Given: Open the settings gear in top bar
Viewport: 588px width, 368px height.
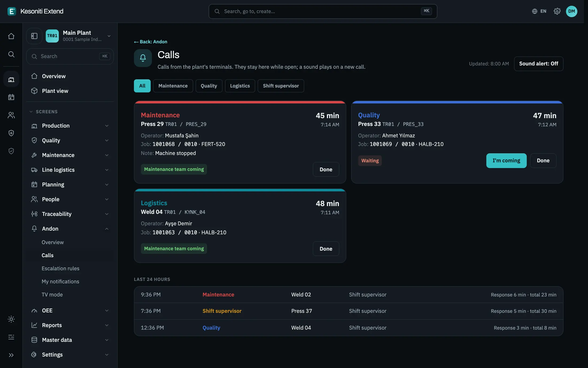Looking at the screenshot, I should pyautogui.click(x=557, y=11).
